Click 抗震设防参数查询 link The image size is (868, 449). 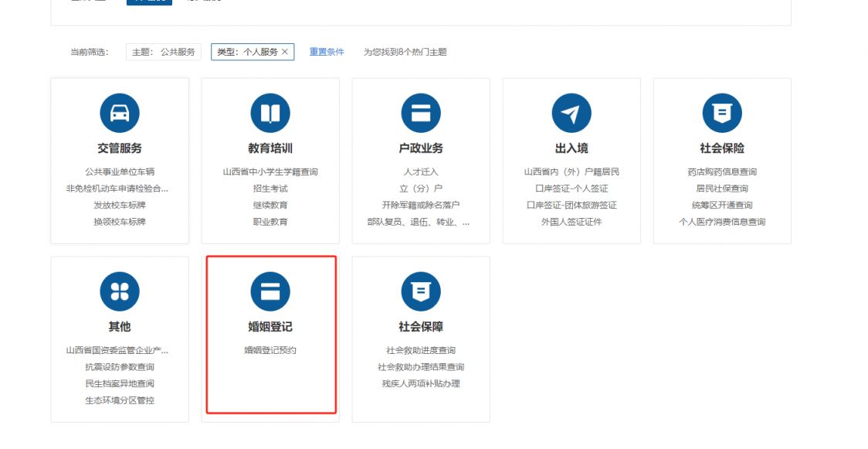(120, 367)
